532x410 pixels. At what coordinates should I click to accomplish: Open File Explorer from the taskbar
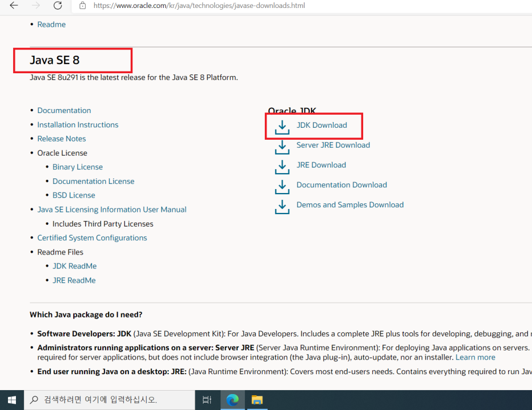[x=257, y=400]
